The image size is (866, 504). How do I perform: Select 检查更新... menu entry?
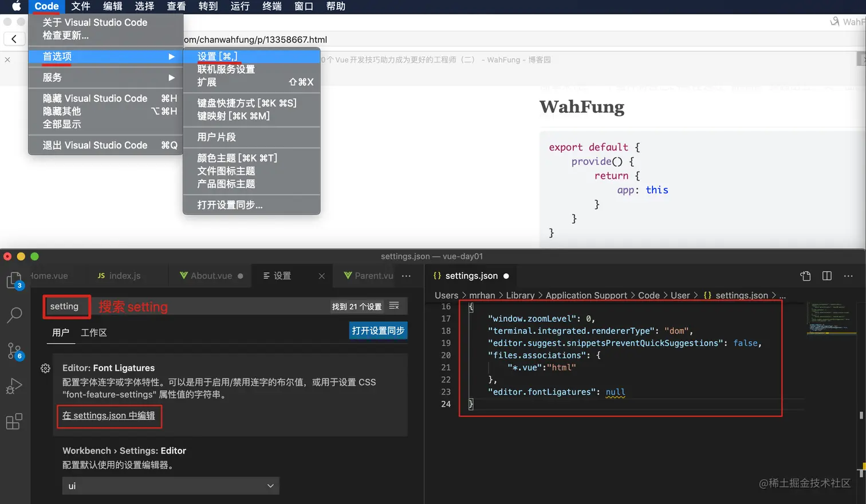(105, 36)
